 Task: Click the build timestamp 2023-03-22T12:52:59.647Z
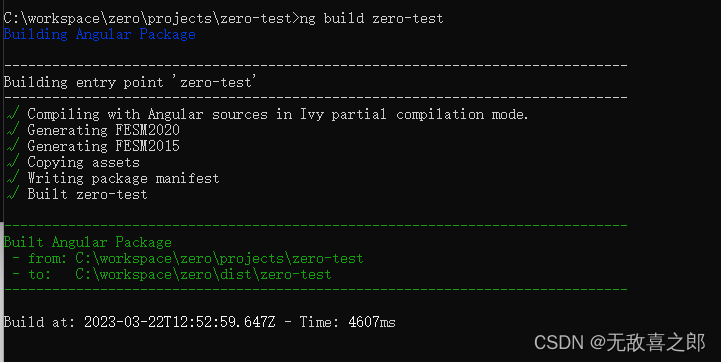coord(179,322)
